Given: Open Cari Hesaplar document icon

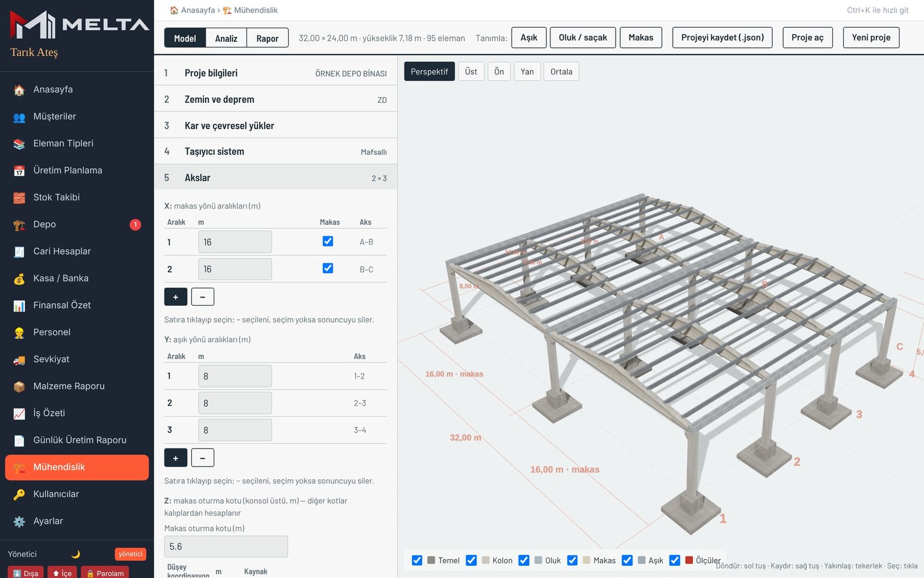Looking at the screenshot, I should click(19, 251).
